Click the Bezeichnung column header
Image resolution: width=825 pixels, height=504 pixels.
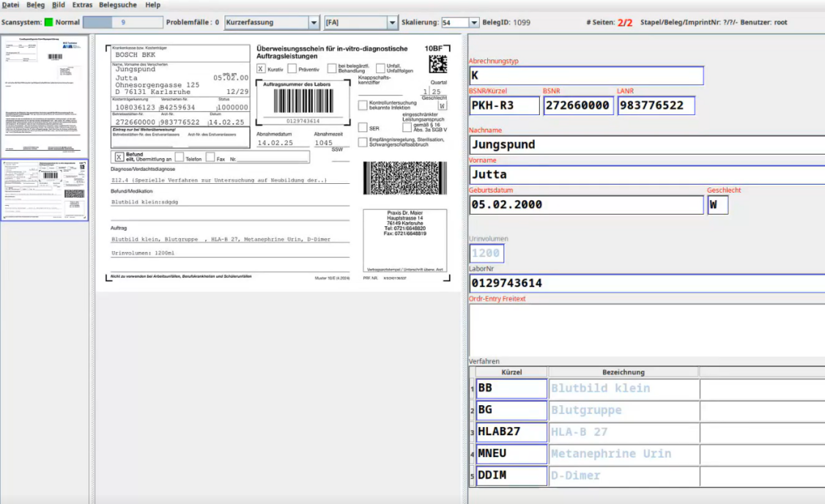624,372
